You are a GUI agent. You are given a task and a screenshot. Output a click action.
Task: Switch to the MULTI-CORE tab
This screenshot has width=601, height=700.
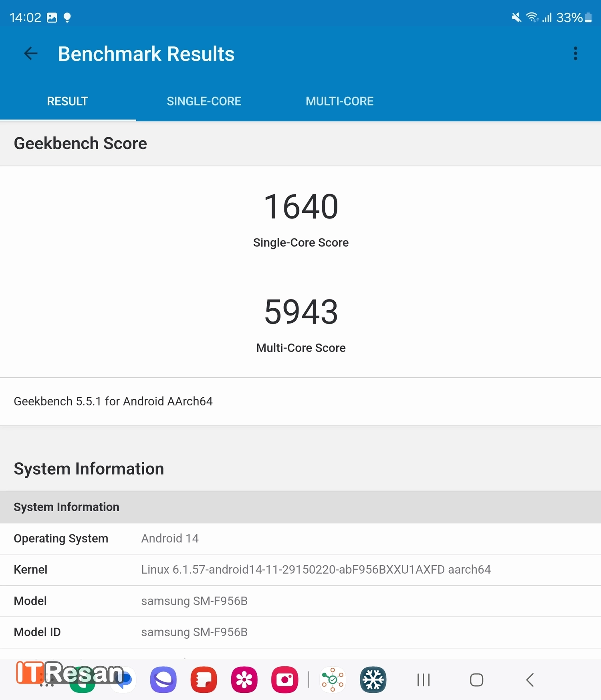click(339, 101)
